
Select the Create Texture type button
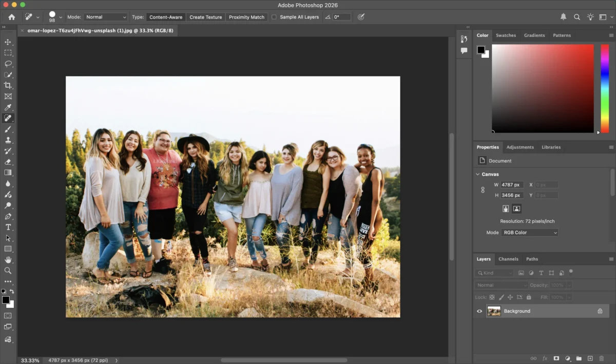205,16
